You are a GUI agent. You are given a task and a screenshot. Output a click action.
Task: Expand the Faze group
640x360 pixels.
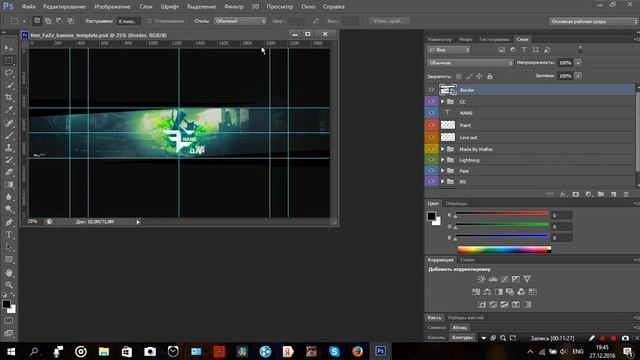[x=442, y=171]
